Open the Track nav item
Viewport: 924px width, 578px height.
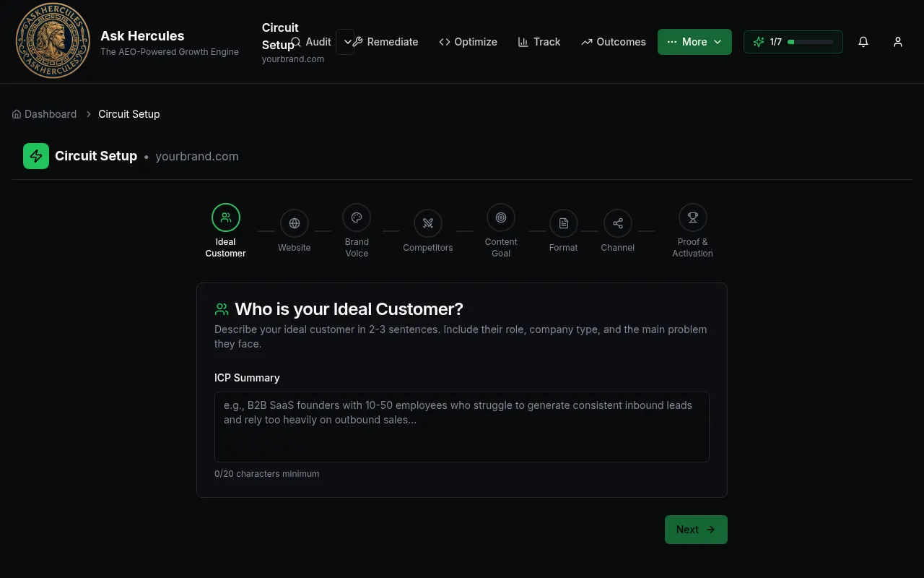coord(539,42)
